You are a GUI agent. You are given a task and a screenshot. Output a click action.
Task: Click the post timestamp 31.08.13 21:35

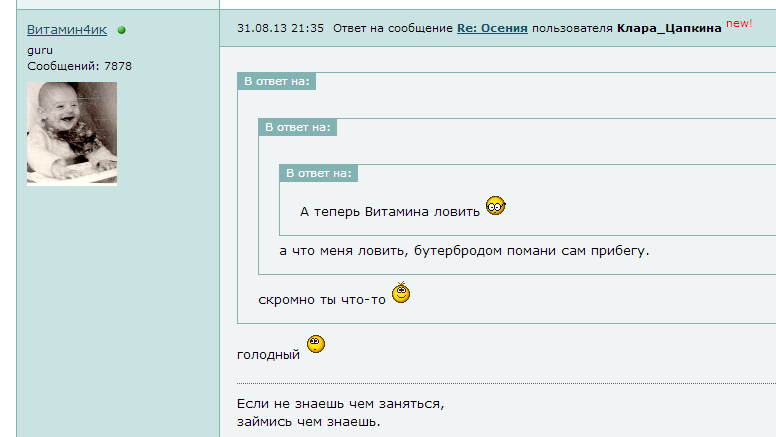280,28
